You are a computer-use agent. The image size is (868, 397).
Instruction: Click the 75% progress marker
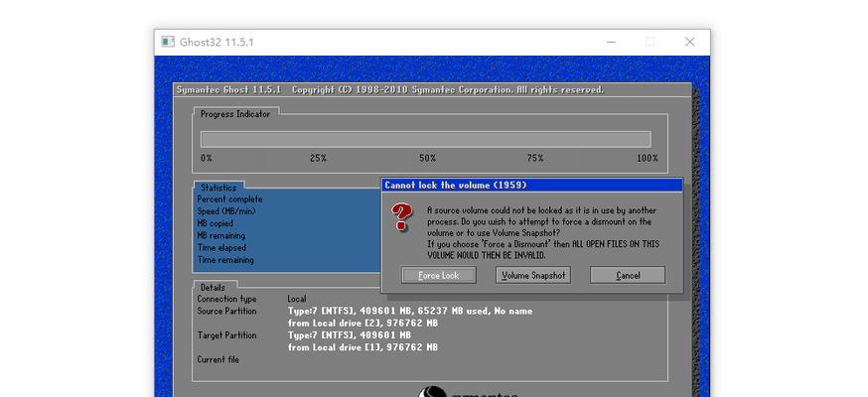[535, 158]
